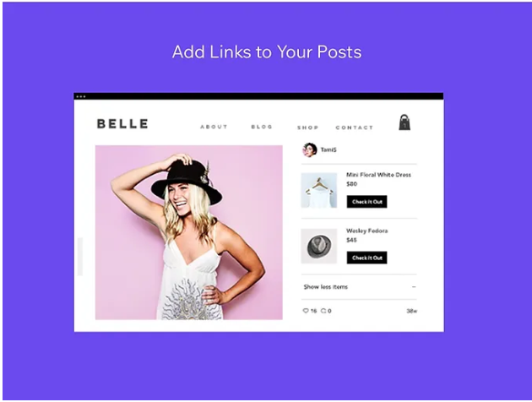The width and height of the screenshot is (532, 402).
Task: Click the BELLE site logo
Action: pyautogui.click(x=122, y=123)
